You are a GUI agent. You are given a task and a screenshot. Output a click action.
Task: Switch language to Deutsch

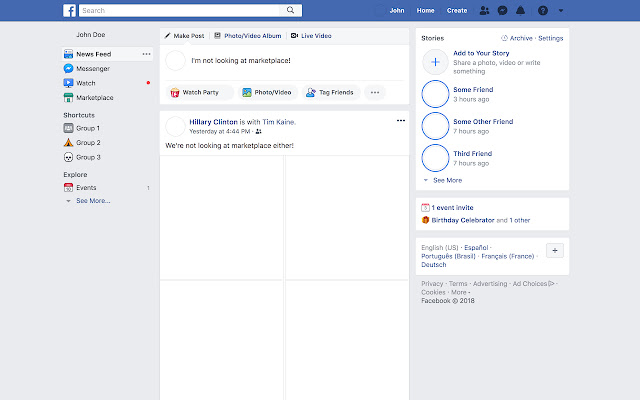(x=433, y=264)
